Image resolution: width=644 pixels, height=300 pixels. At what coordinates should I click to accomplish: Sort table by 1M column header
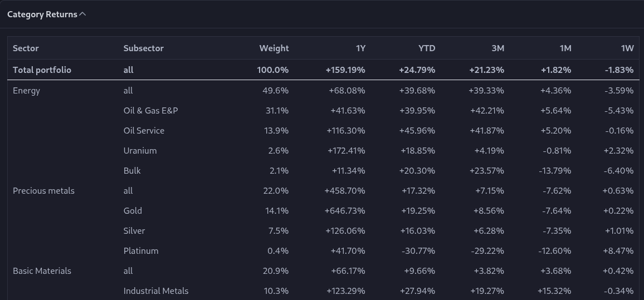565,48
